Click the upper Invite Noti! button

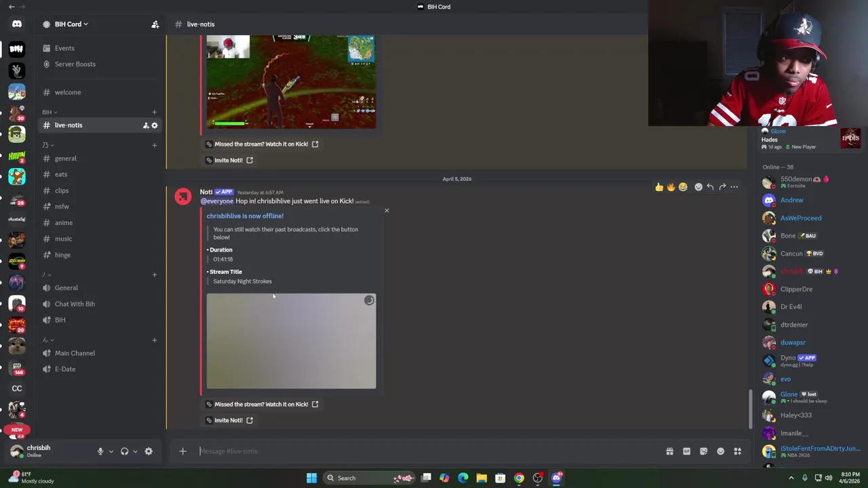click(230, 161)
